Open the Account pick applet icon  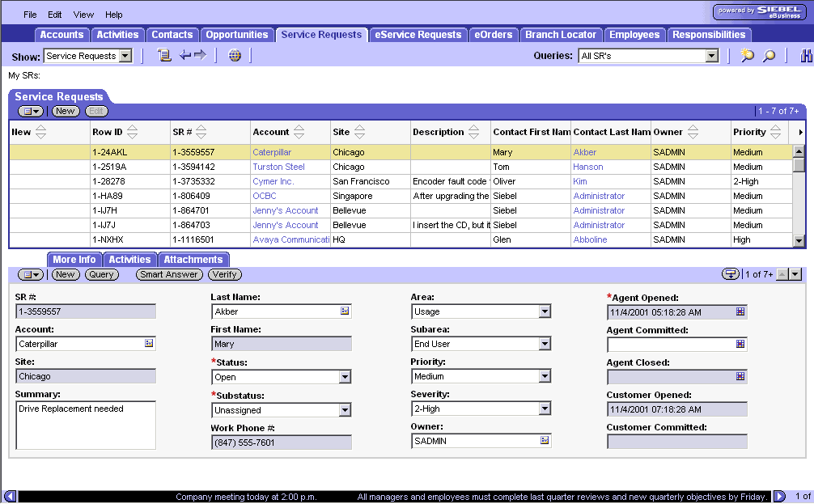click(149, 343)
